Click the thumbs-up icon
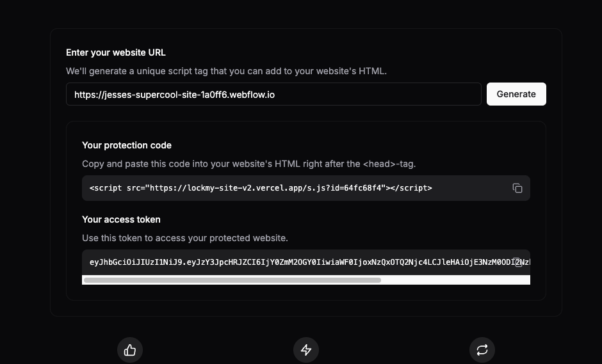Viewport: 602px width, 364px height. pyautogui.click(x=130, y=350)
